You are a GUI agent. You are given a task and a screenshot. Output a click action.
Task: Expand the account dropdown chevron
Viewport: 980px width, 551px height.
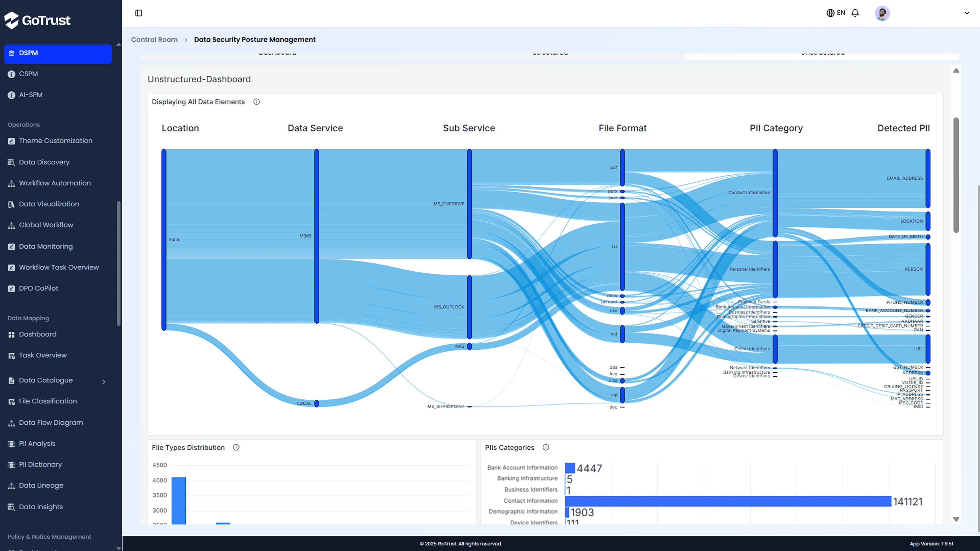pyautogui.click(x=966, y=13)
